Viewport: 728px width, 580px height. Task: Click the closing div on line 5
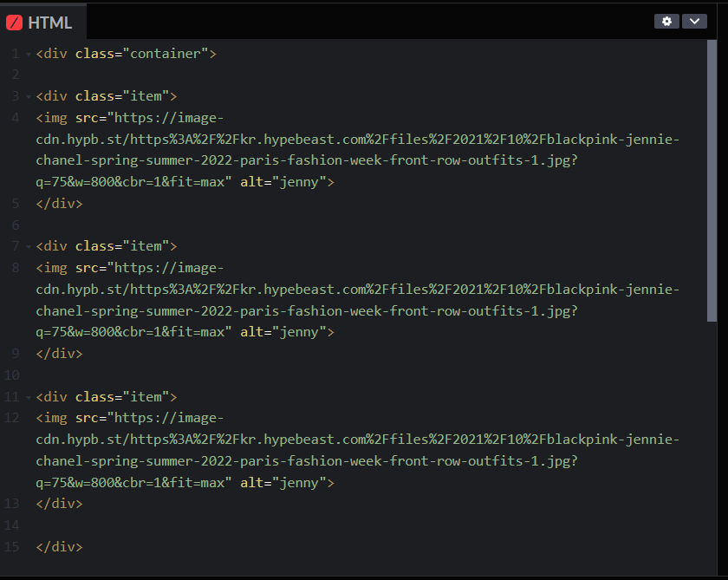tap(60, 204)
